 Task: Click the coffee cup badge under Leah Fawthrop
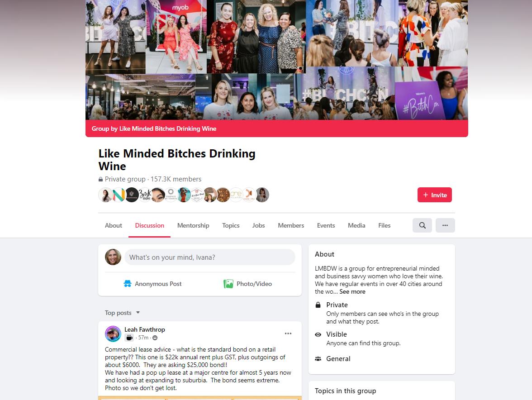tap(129, 338)
